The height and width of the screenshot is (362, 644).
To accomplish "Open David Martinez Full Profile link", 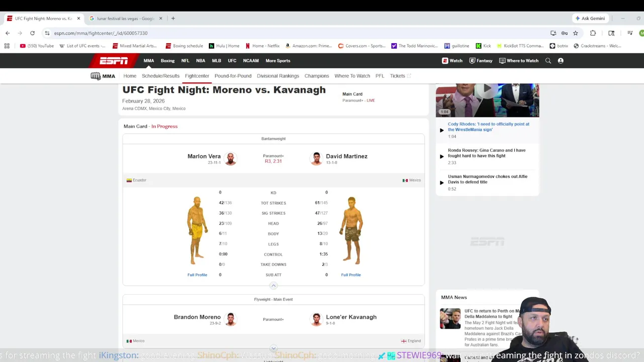I will click(x=351, y=275).
